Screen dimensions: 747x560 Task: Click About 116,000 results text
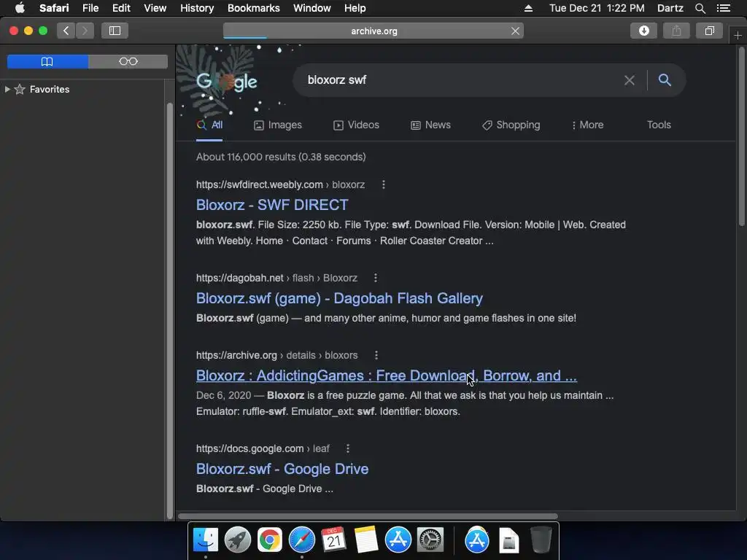coord(281,157)
